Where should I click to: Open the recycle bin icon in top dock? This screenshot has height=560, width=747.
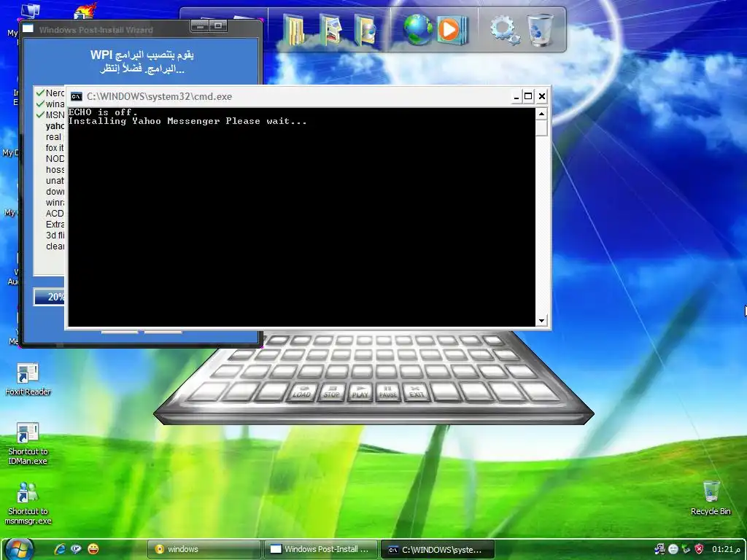pos(541,29)
